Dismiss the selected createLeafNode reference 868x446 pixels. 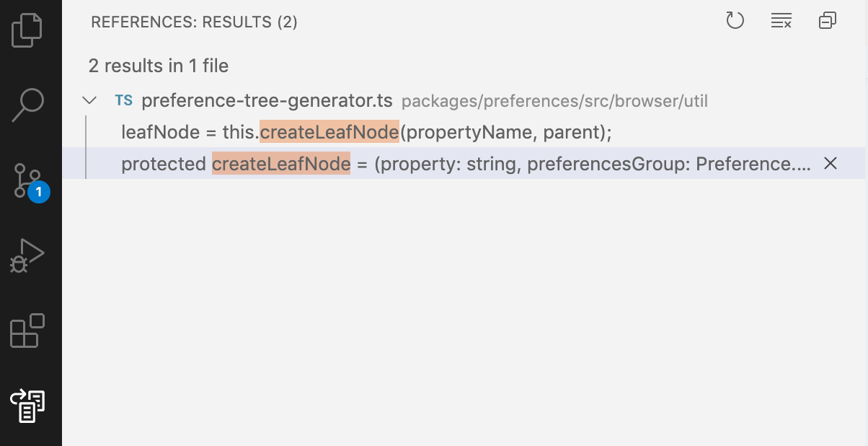click(x=830, y=164)
